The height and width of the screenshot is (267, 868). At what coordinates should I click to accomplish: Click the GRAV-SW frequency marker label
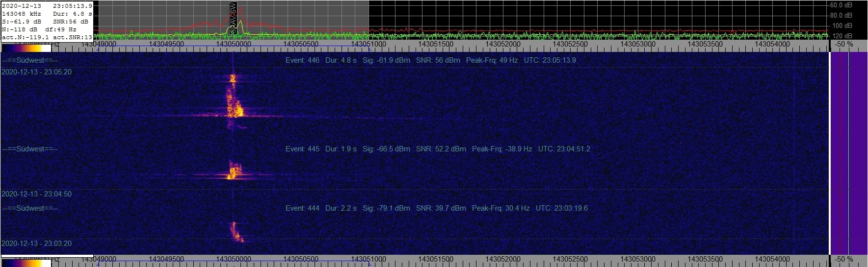(234, 18)
